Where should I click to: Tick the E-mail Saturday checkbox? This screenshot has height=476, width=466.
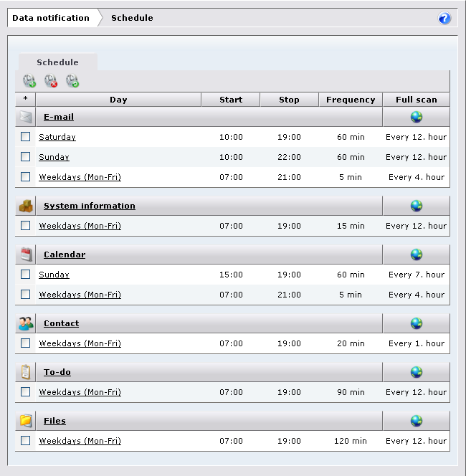pyautogui.click(x=26, y=137)
